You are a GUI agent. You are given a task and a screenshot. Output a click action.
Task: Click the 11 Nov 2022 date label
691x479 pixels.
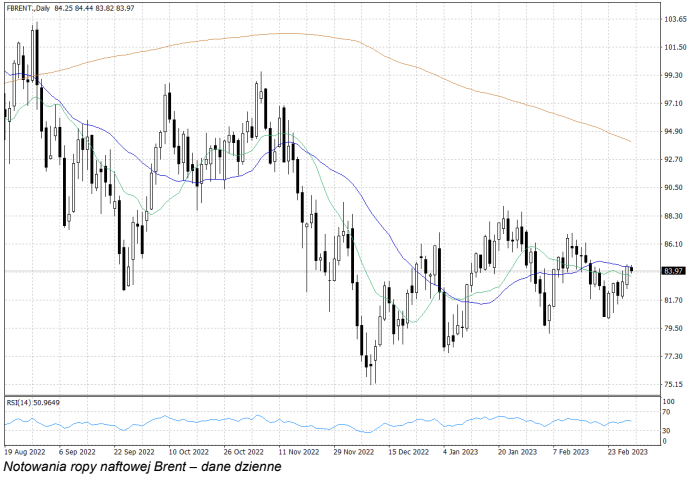[298, 451]
